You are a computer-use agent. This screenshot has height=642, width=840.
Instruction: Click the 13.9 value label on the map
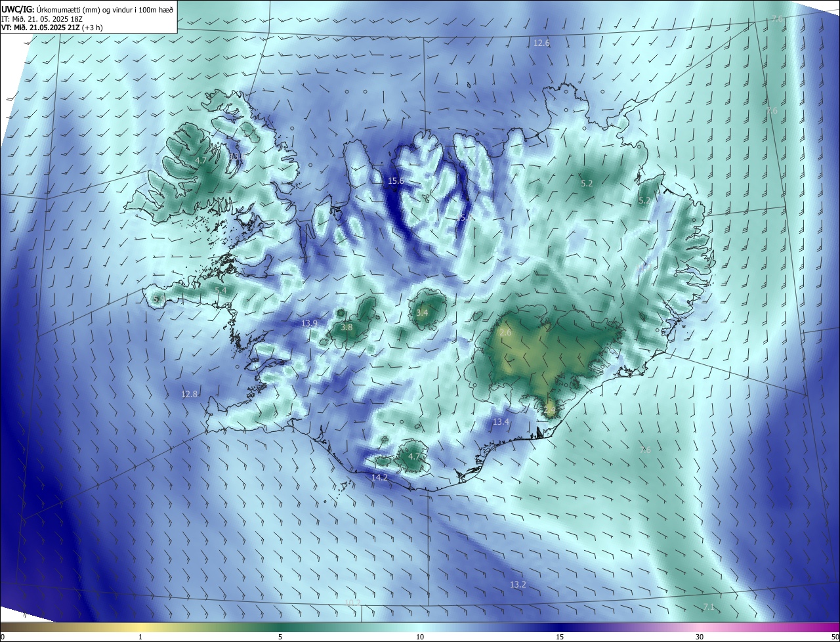(x=309, y=324)
